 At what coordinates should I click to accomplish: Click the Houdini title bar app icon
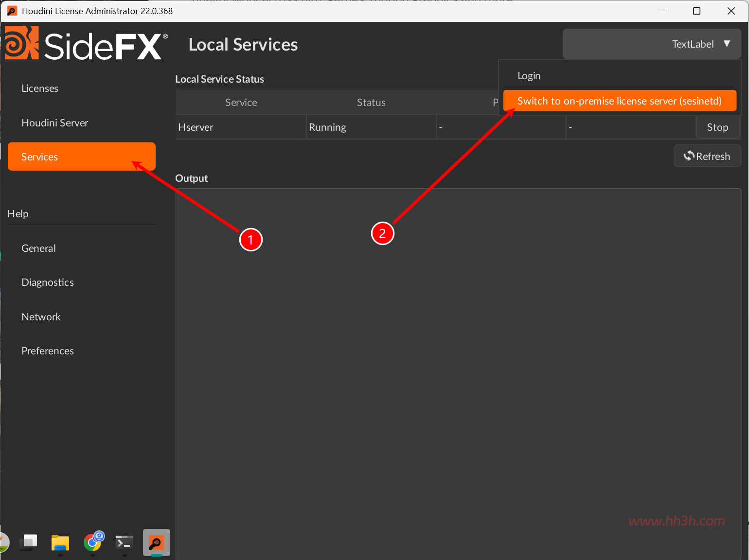(x=12, y=11)
